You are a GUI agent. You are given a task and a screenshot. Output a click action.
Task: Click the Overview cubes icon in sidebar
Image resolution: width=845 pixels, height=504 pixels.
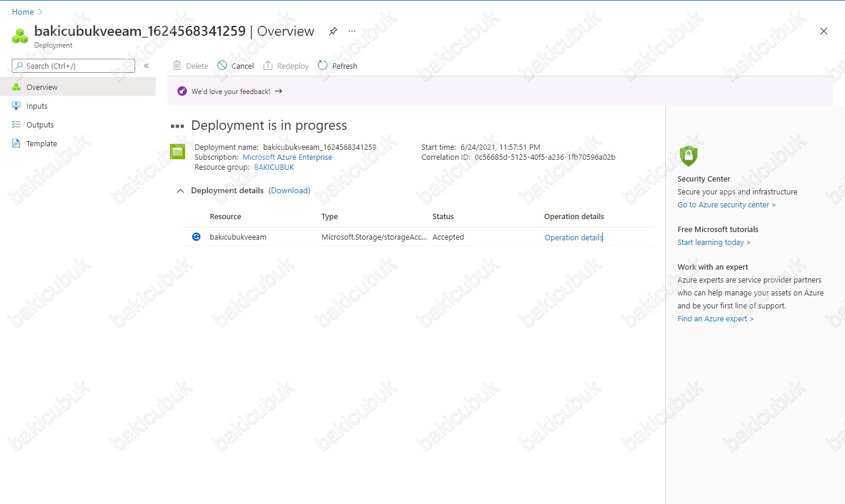click(x=16, y=87)
